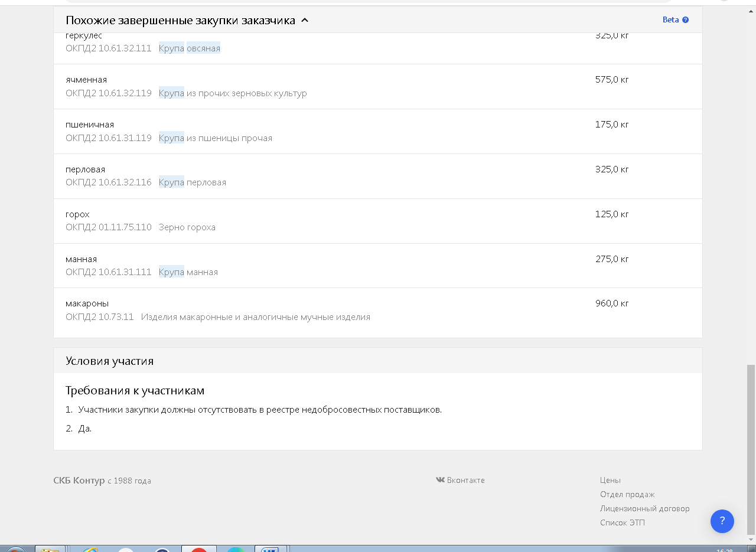Open the Список ЭТП footer link

coord(623,522)
